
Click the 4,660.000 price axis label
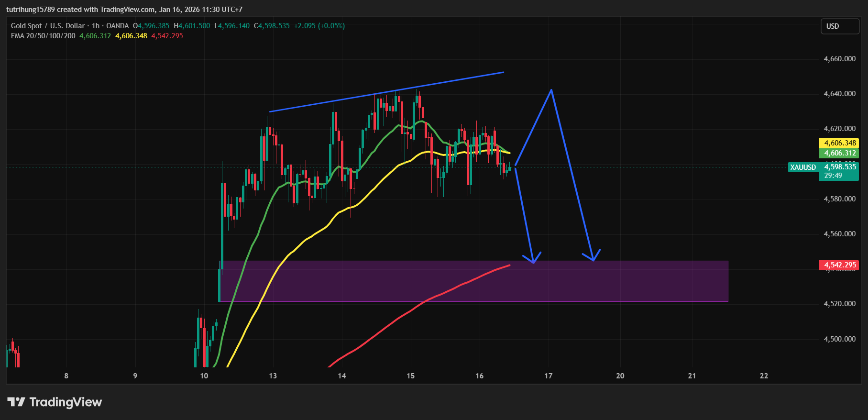point(839,59)
